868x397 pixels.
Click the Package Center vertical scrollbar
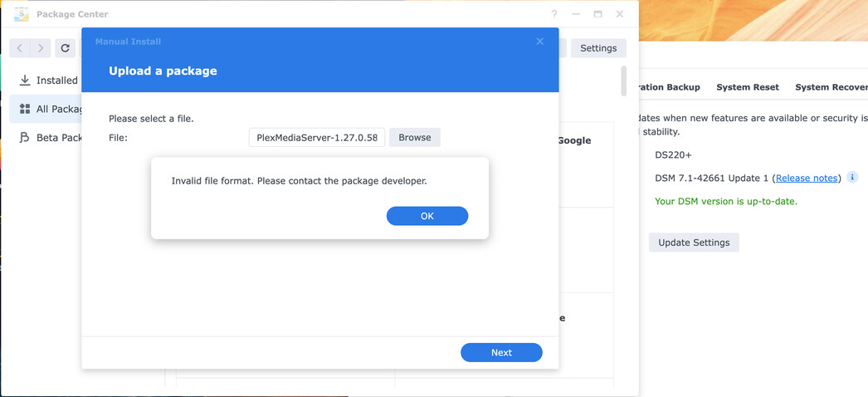[x=624, y=81]
